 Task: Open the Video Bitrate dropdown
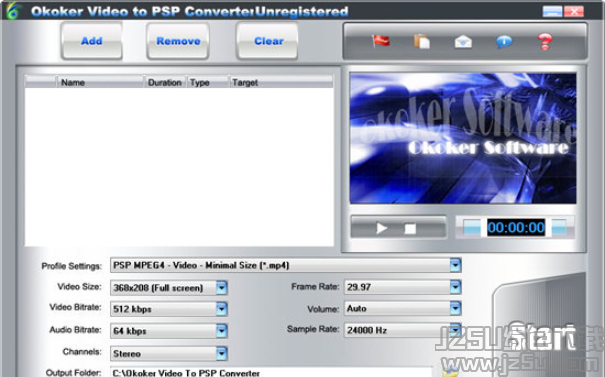(x=221, y=309)
